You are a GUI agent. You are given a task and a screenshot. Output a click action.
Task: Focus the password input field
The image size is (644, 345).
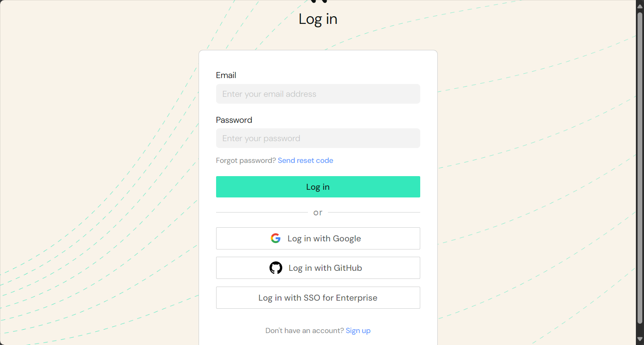[318, 138]
